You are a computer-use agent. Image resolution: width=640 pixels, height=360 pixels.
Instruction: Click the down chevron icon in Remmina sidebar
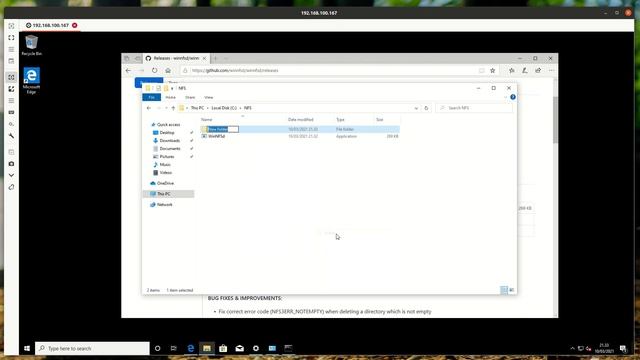[x=11, y=175]
